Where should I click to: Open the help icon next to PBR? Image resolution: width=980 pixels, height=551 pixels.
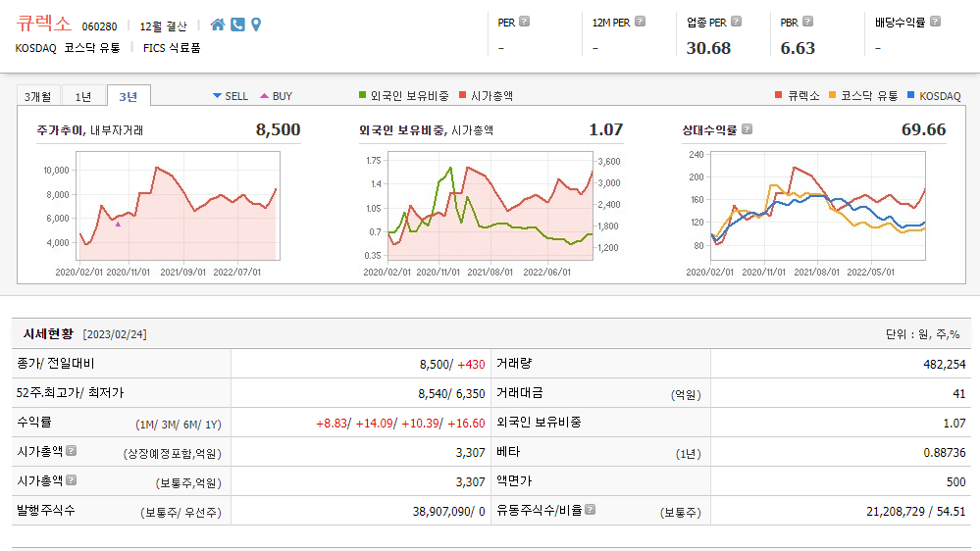[807, 22]
